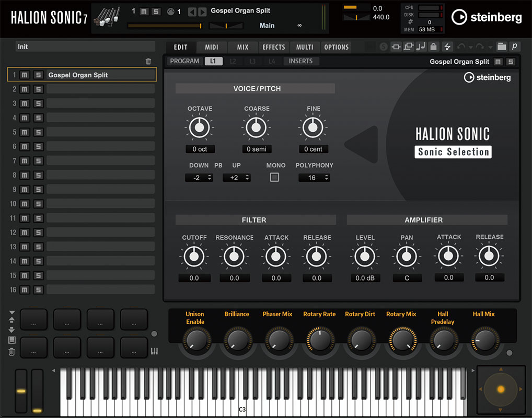Open redo history dropdown arrow
This screenshot has height=418, width=532.
(490, 48)
